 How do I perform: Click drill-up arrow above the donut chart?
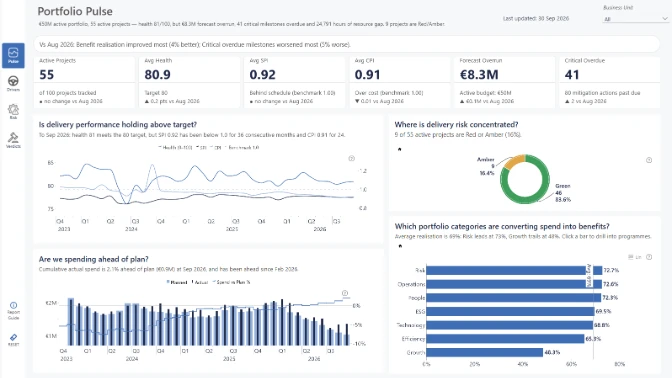400,150
